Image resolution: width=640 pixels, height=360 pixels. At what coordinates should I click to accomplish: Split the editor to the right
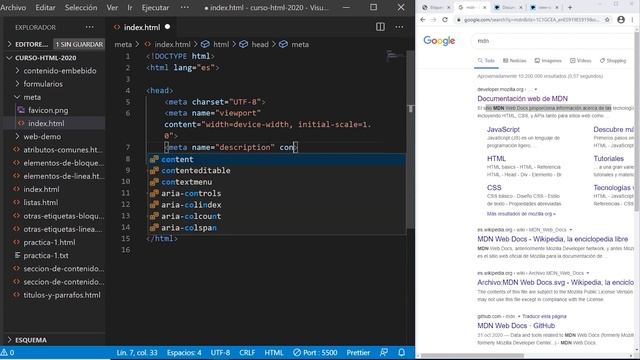[x=380, y=27]
